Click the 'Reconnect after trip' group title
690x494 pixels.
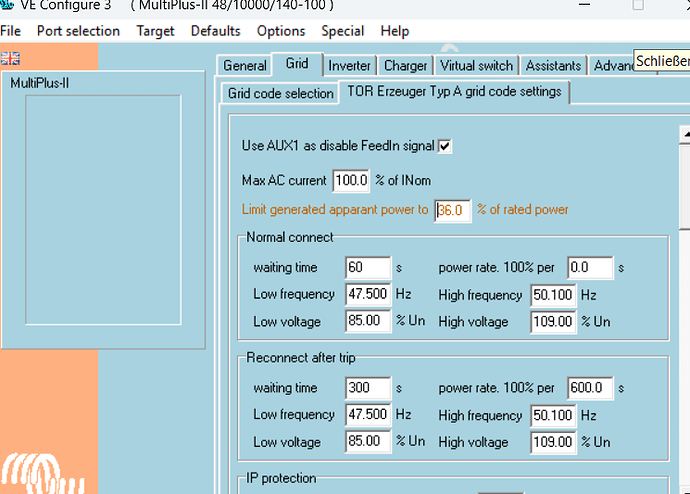[x=301, y=358]
